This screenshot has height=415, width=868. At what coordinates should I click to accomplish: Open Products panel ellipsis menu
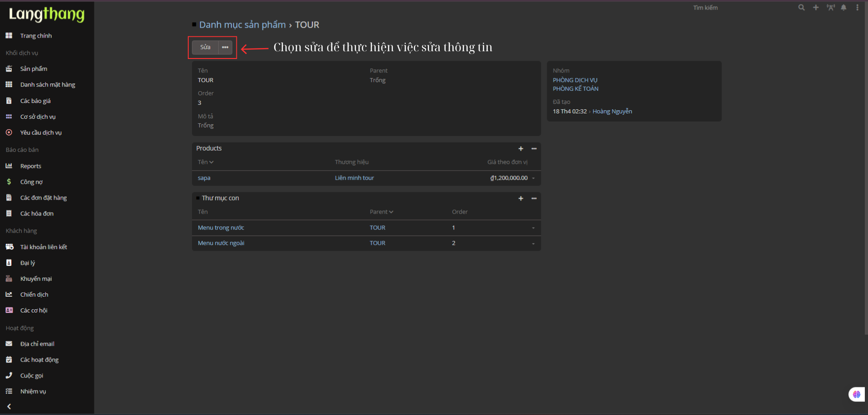pyautogui.click(x=534, y=149)
